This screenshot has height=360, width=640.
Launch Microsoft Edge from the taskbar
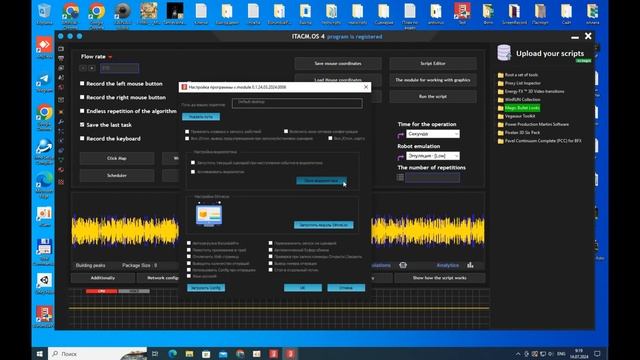(172, 353)
